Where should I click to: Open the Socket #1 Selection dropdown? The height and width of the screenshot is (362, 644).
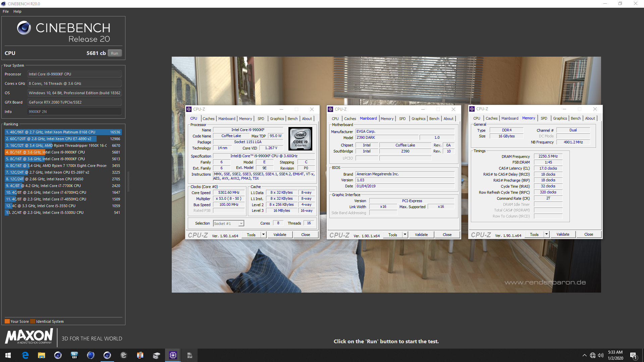[228, 224]
